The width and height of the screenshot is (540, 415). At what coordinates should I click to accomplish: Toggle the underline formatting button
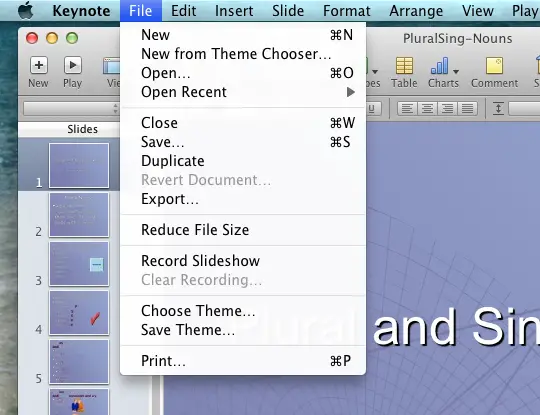click(x=373, y=109)
